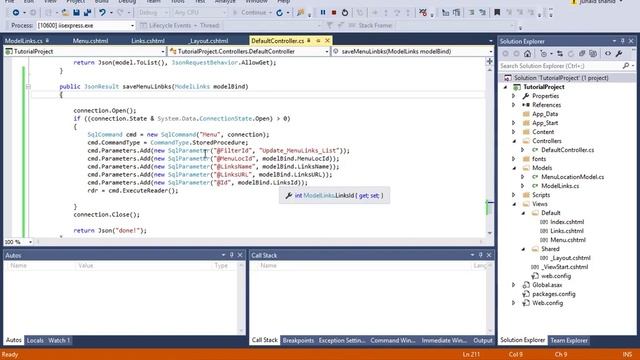The image size is (640, 360).
Task: Collapse the Controllers folder
Action: (x=514, y=141)
